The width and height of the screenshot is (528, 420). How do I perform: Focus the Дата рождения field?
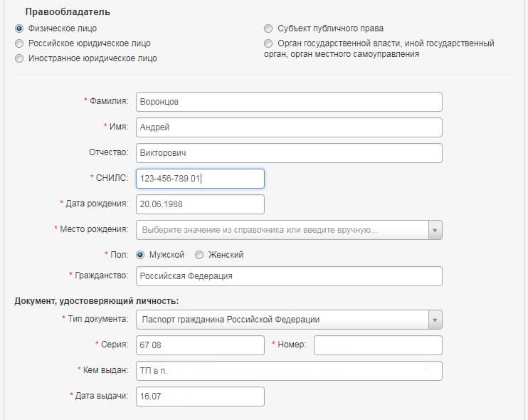coord(200,204)
